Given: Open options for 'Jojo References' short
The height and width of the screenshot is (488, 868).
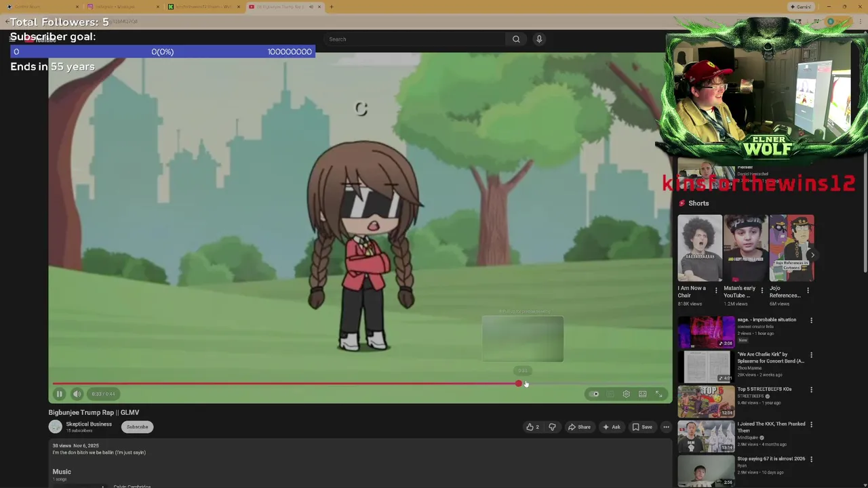Looking at the screenshot, I should (808, 290).
